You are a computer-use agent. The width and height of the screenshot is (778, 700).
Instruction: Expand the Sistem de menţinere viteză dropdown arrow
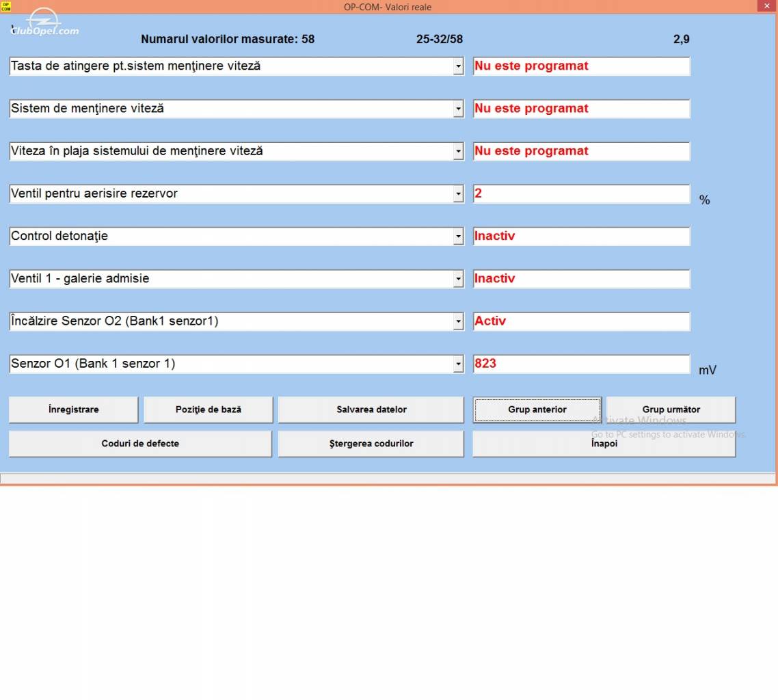tap(458, 109)
